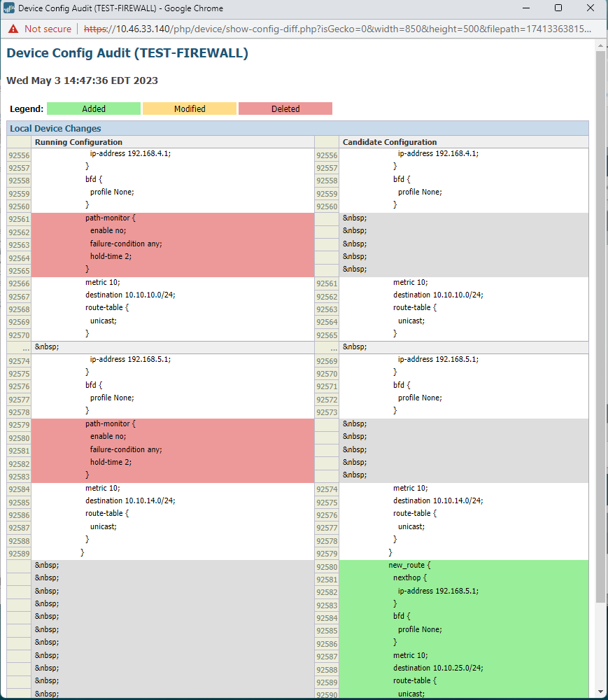Click 'ip-address 192.168.5.1;' on Running line 92574

(130, 359)
